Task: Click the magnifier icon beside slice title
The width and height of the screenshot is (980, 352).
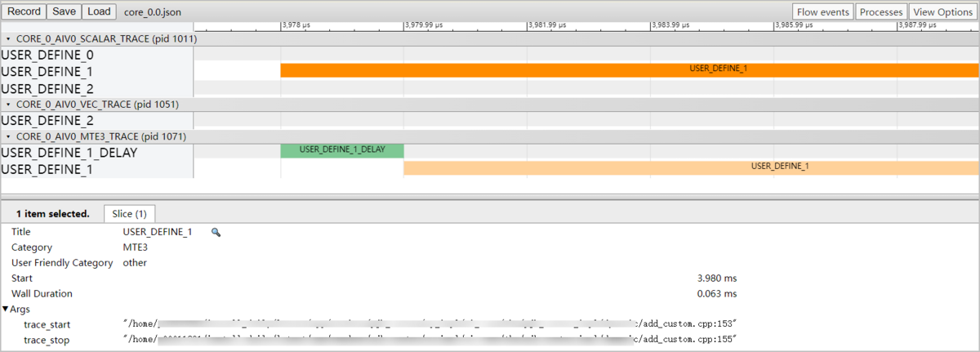Action: click(x=216, y=233)
